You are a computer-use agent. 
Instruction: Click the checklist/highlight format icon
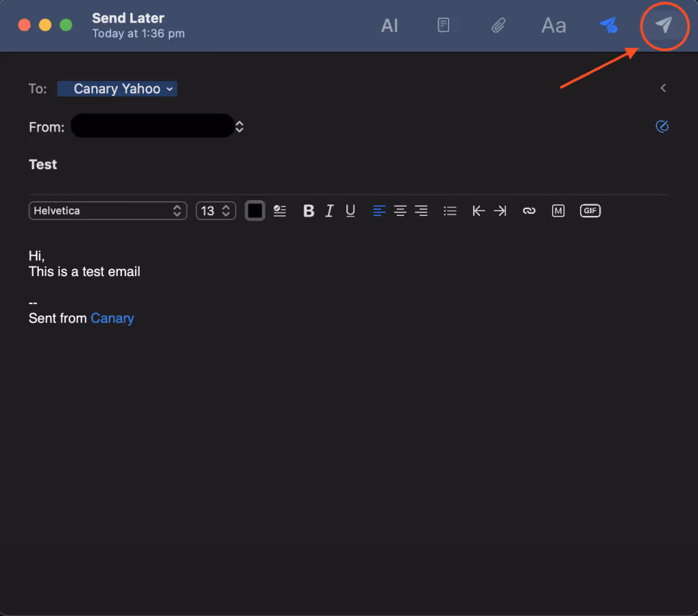[279, 211]
